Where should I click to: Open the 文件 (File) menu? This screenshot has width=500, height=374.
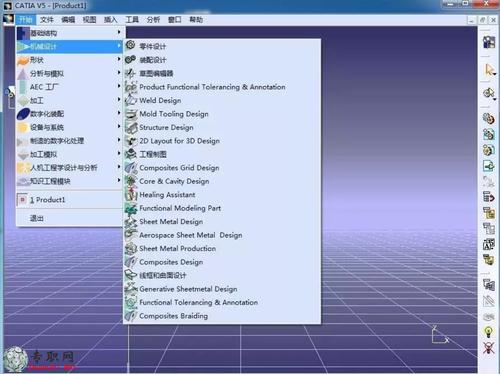coord(47,20)
